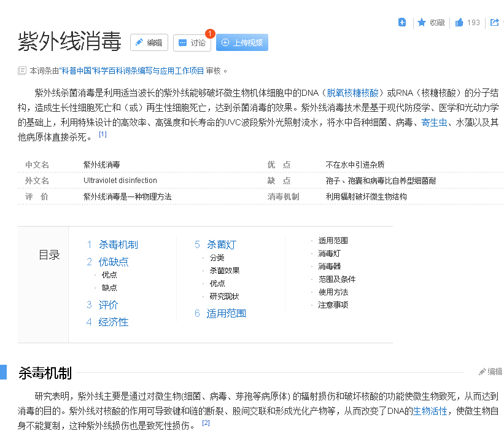Viewport: 504px width, 436px height.
Task: Click the document icon before 本词条由
Action: tap(22, 71)
